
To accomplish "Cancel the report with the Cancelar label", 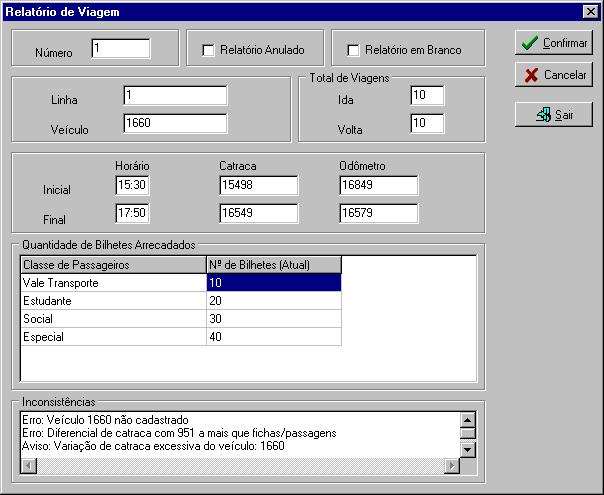I will (565, 75).
